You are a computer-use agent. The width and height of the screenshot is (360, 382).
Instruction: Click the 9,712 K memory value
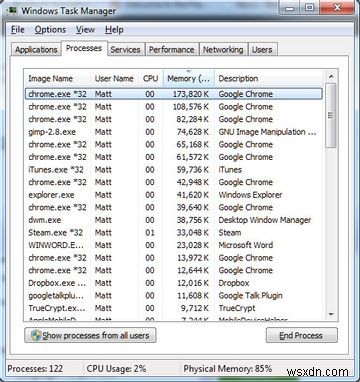(x=196, y=308)
